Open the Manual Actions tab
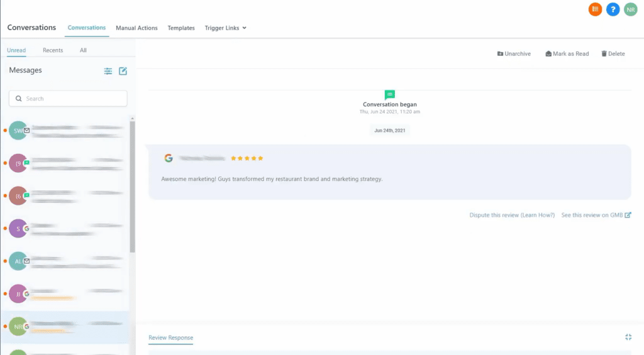Viewport: 644px width, 355px height. pos(136,28)
